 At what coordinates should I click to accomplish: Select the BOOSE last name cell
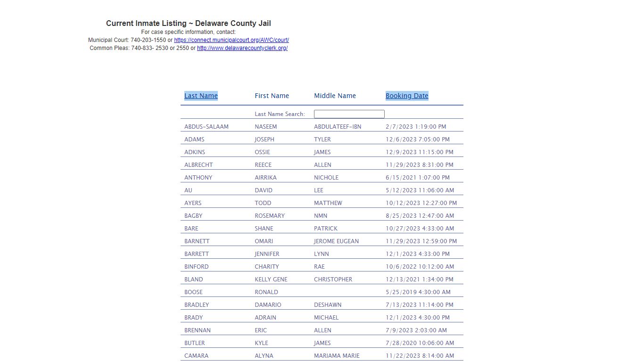click(x=193, y=292)
